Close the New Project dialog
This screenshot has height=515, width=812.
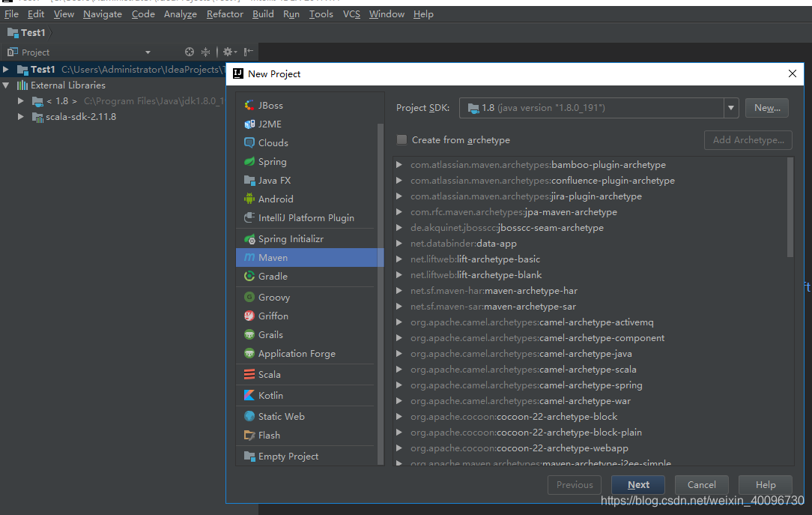(x=793, y=73)
